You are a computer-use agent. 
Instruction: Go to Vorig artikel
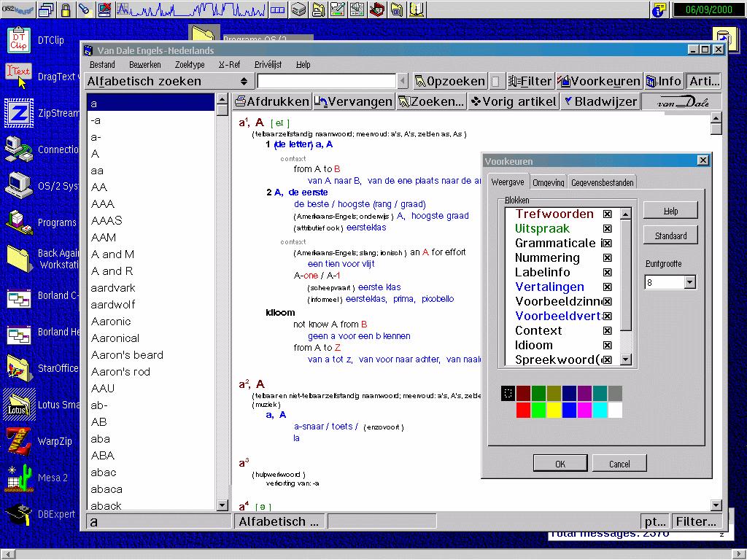[513, 101]
